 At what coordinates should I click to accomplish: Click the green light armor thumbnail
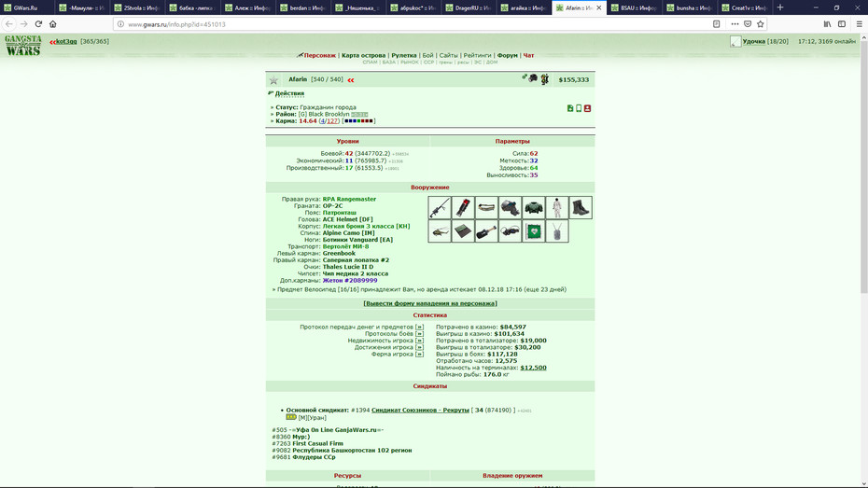click(x=533, y=207)
